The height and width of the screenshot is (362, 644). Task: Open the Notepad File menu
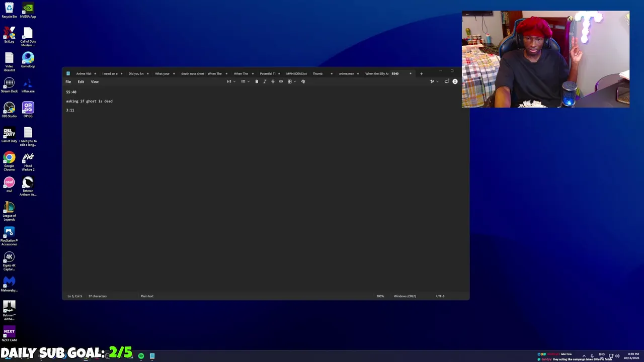click(x=68, y=81)
